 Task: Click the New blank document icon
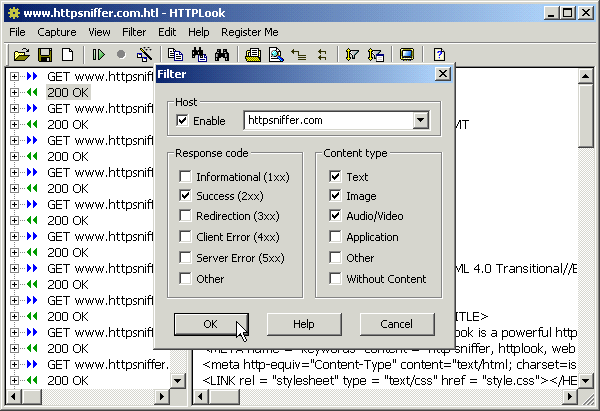(x=68, y=55)
